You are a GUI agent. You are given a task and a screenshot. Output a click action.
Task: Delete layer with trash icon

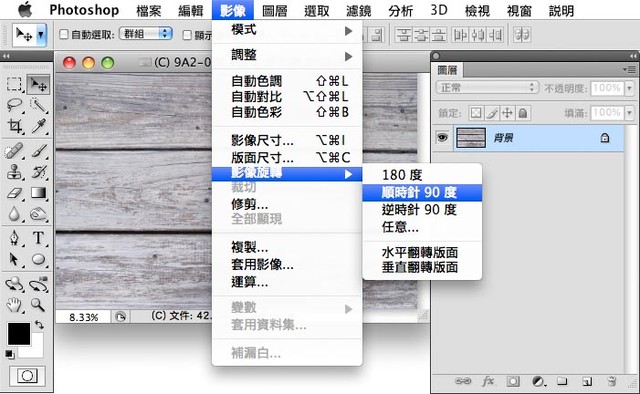(612, 381)
